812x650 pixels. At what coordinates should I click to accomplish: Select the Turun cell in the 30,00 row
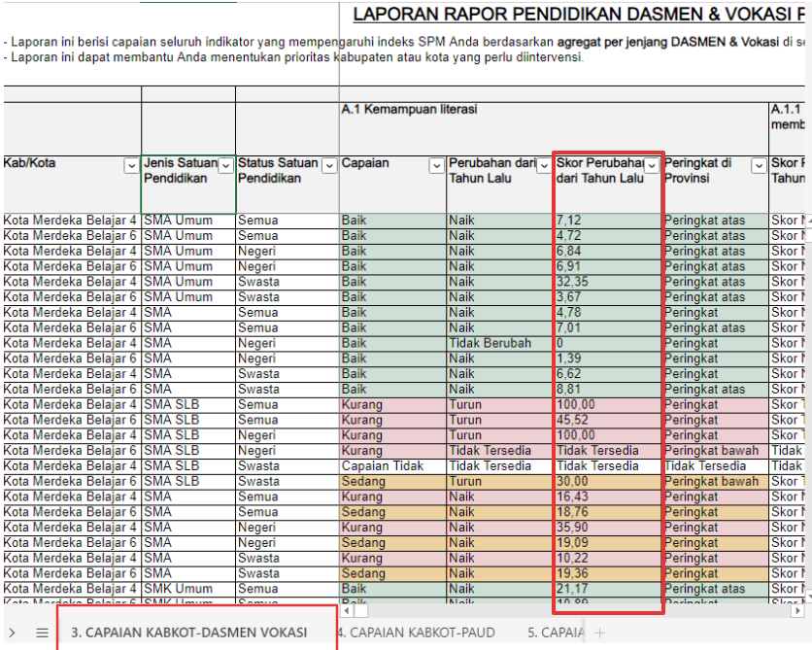point(500,482)
